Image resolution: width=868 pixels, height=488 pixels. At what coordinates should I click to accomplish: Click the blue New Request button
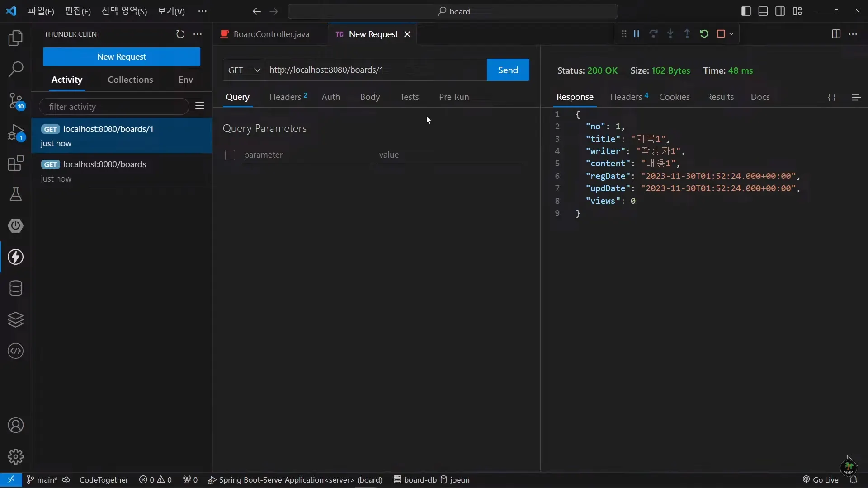[x=121, y=57]
